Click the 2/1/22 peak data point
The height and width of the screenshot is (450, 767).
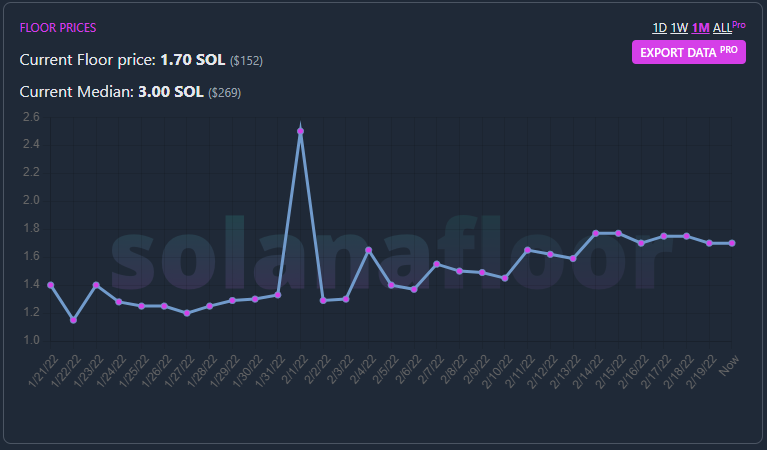[x=300, y=131]
